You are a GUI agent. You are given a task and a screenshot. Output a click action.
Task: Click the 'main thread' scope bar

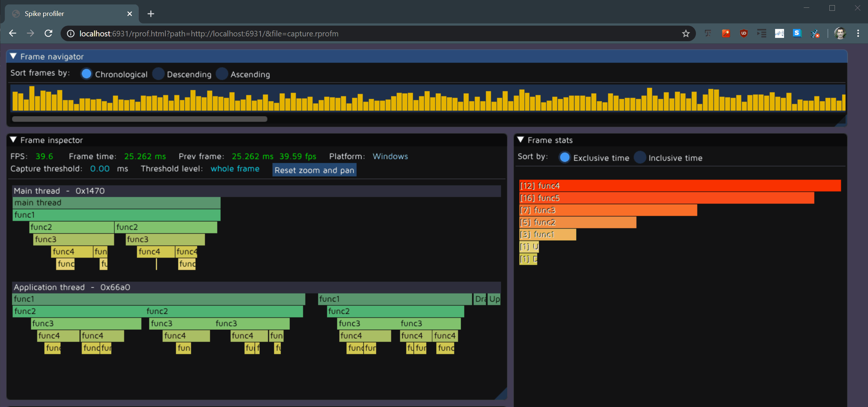click(x=116, y=203)
